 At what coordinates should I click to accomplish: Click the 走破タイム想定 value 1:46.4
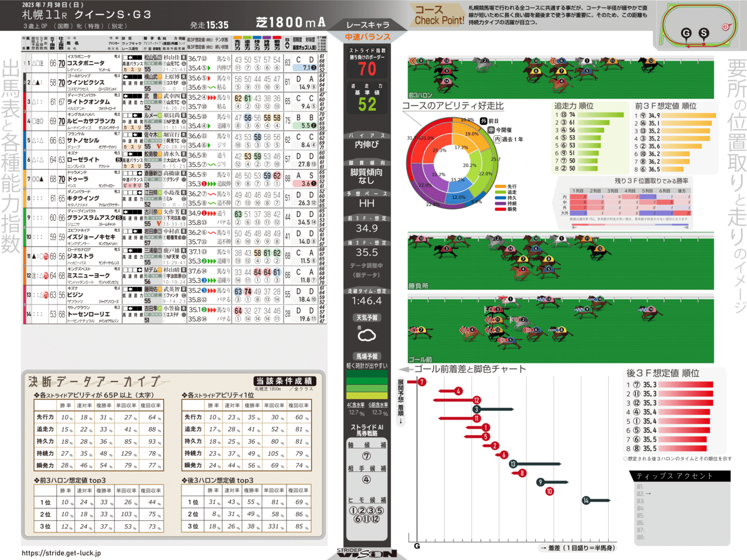pos(366,301)
